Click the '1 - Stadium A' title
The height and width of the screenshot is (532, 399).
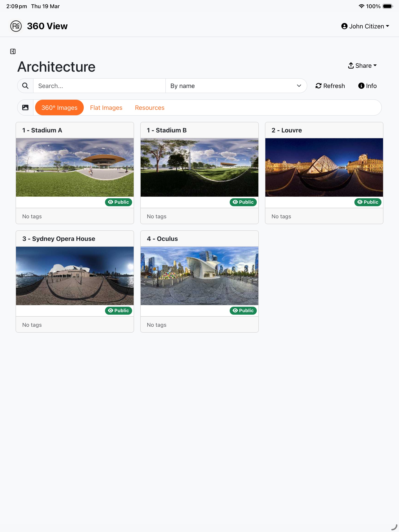point(42,130)
